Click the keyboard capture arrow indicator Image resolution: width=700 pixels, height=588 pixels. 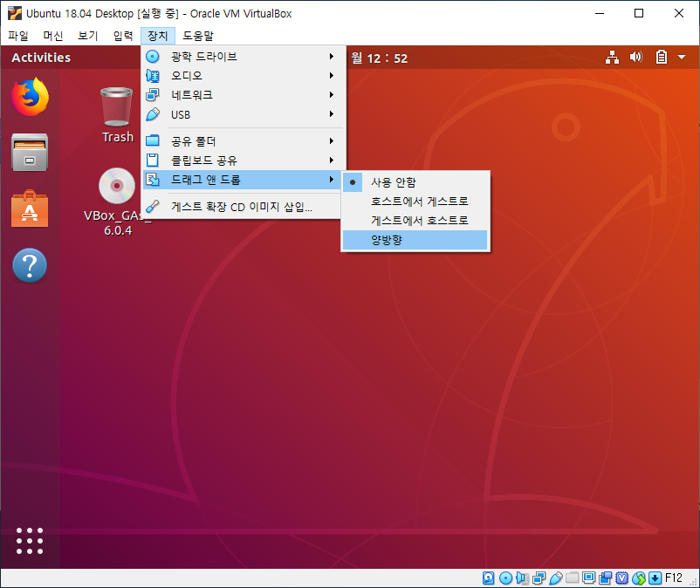655,578
